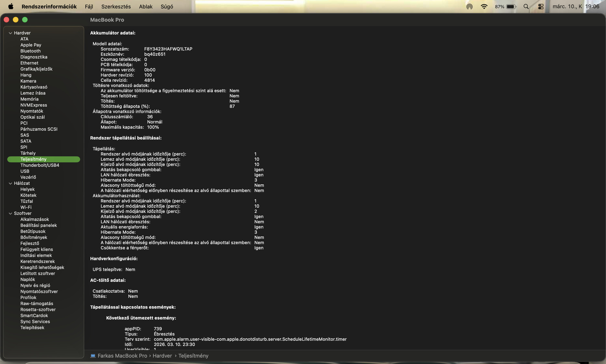
Task: Collapse the Szoftver tree section
Action: (x=10, y=213)
